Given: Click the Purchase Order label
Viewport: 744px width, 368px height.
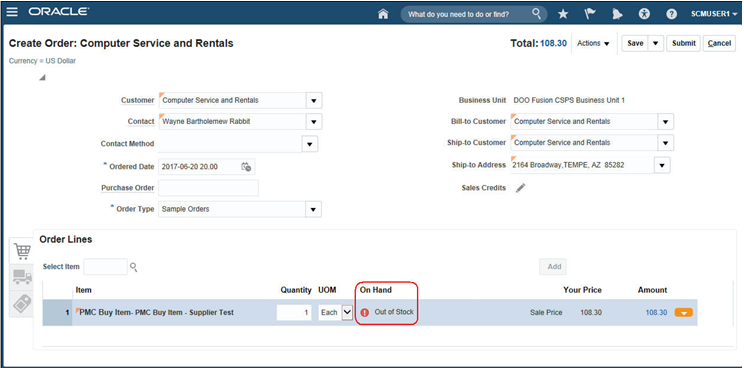Looking at the screenshot, I should point(128,188).
